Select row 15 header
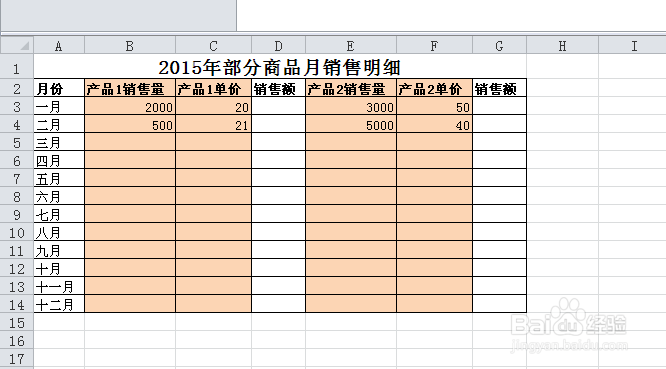 point(17,322)
